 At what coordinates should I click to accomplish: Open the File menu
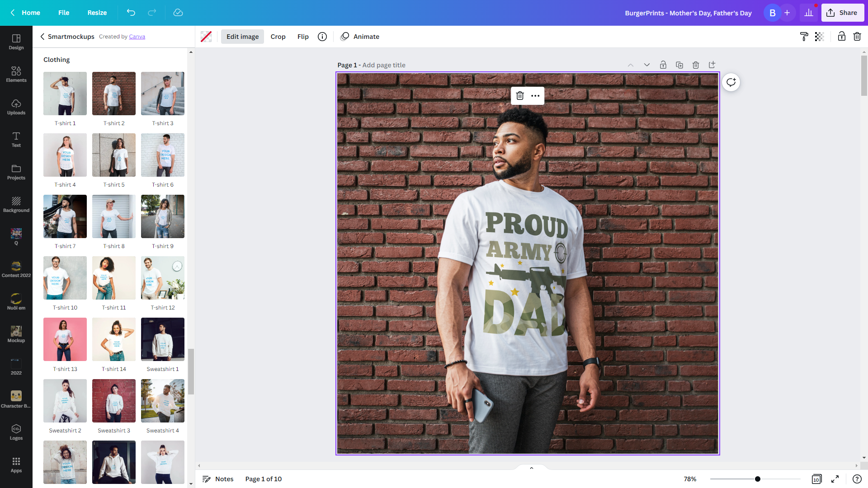[x=64, y=13]
